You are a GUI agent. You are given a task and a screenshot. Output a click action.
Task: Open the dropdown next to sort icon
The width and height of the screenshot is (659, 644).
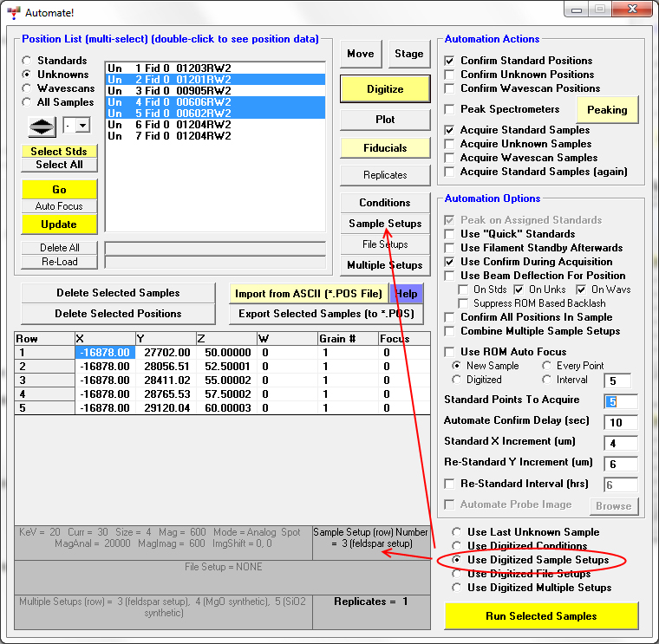click(x=82, y=127)
